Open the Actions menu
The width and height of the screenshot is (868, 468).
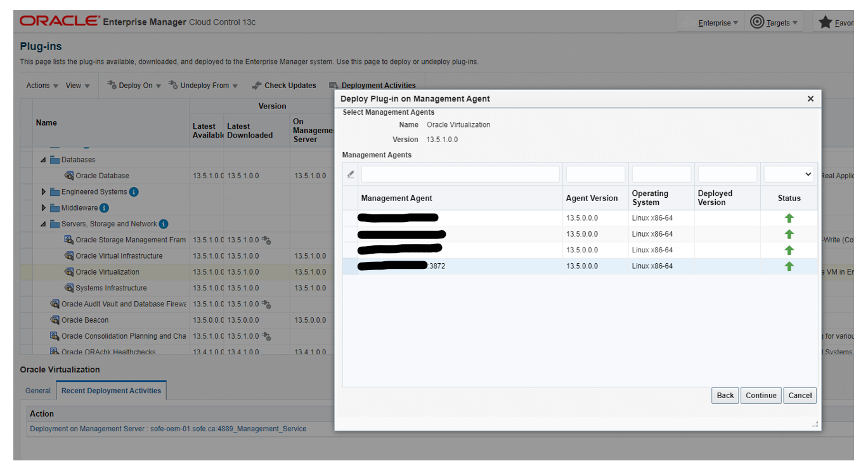[42, 86]
